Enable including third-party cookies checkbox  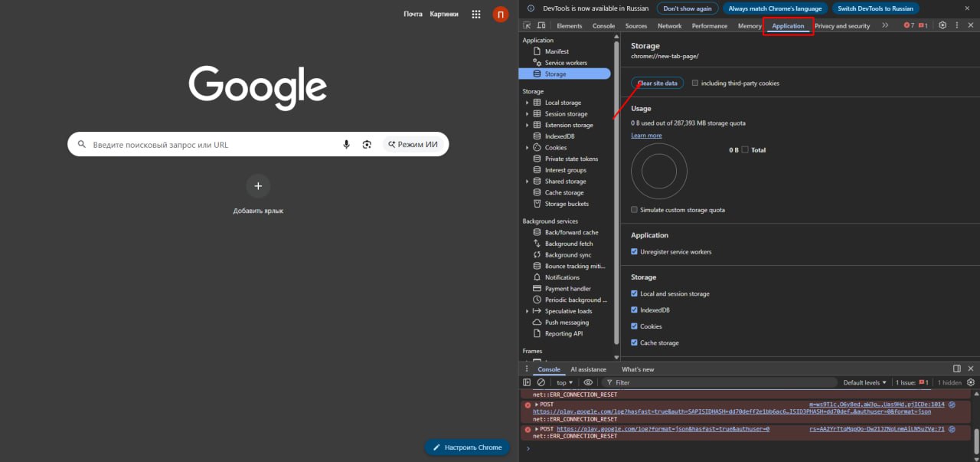point(695,83)
